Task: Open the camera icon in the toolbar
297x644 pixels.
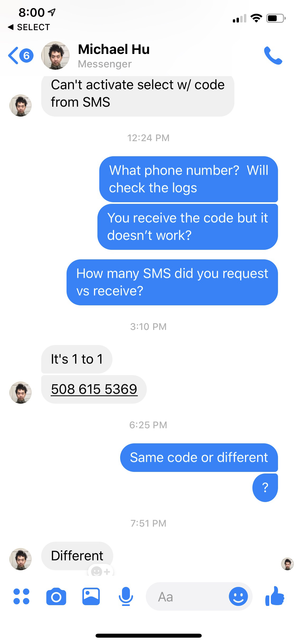Action: coord(56,596)
